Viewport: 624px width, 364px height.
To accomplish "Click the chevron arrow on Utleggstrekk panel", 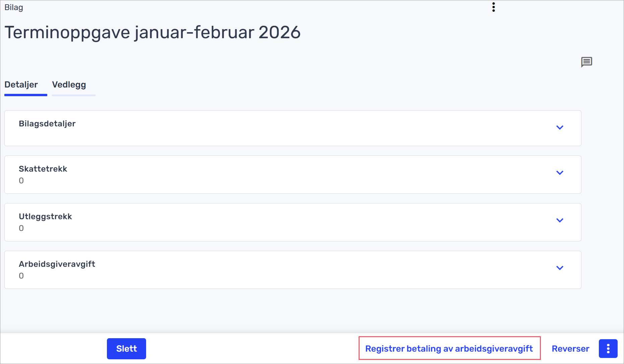I will (x=560, y=220).
